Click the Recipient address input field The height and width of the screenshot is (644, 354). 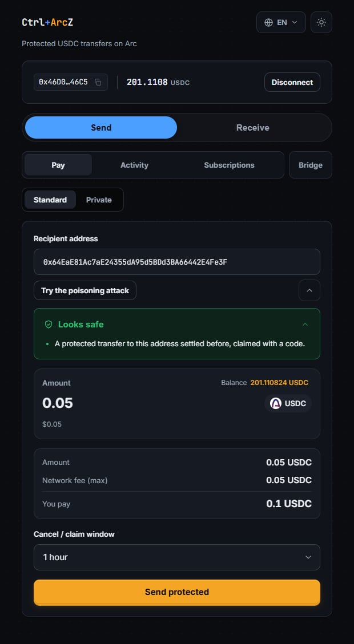point(177,262)
